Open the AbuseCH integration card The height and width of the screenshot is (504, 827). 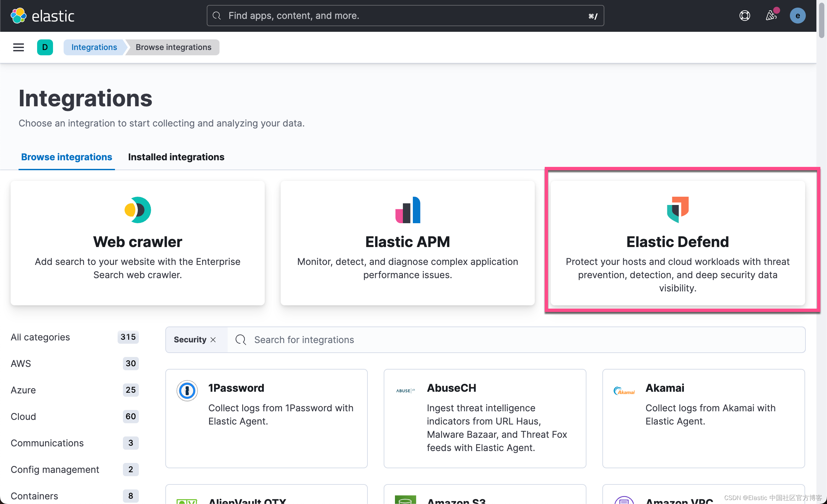pos(485,418)
